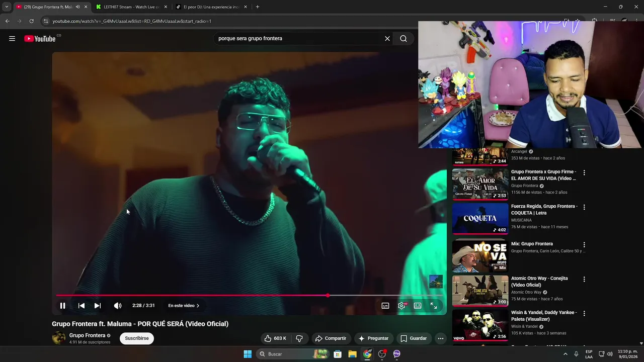Open Chrome from the taskbar
The height and width of the screenshot is (362, 644).
(367, 354)
